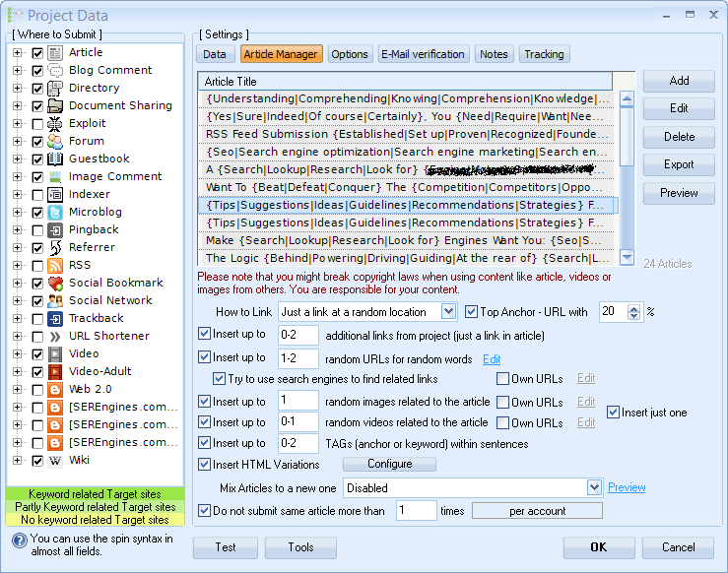Expand the Article tree node

[17, 52]
